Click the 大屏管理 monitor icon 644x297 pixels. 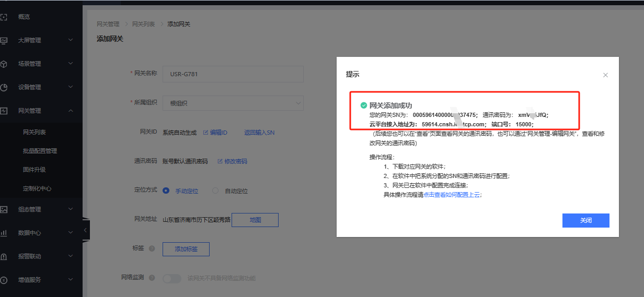click(4, 40)
